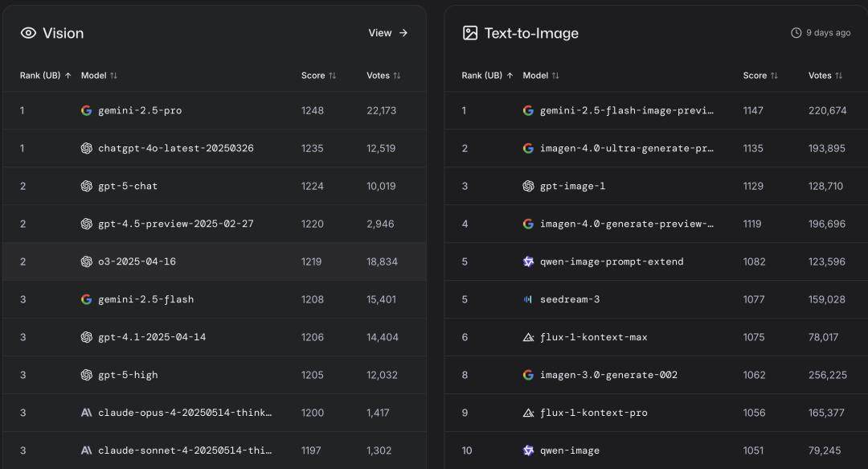Viewport: 868px width, 469px height.
Task: Click the gemini-2.5-flash-image-previ… model name
Action: click(x=627, y=110)
